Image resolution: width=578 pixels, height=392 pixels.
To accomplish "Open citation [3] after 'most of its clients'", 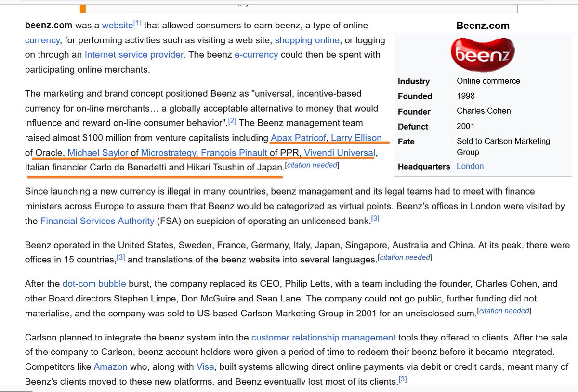I will click(403, 379).
